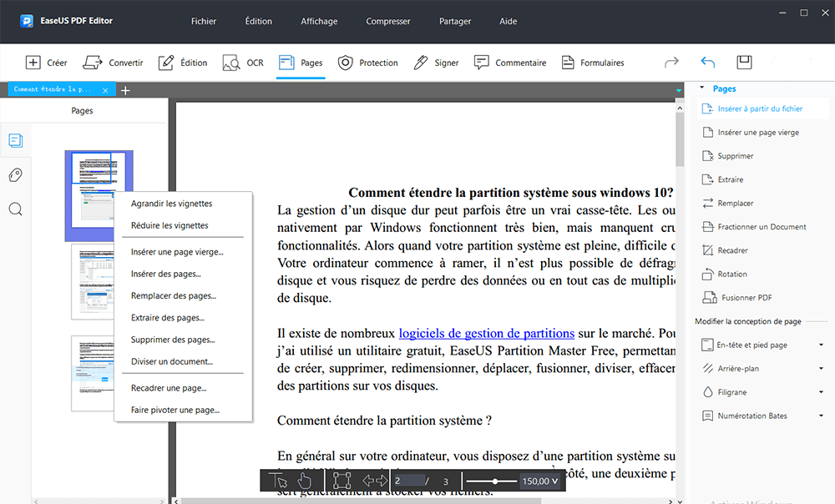Click the Créer toolbar button

click(46, 63)
